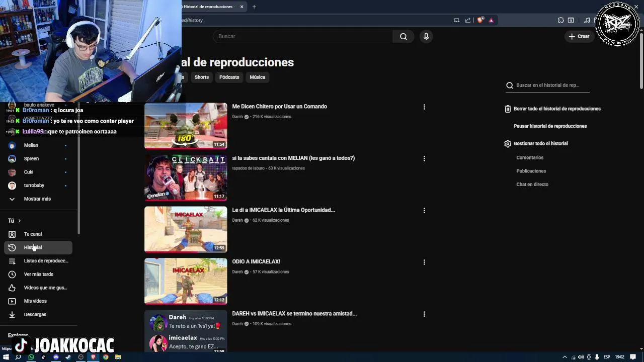
Task: Click the plus Crear button
Action: pyautogui.click(x=579, y=36)
